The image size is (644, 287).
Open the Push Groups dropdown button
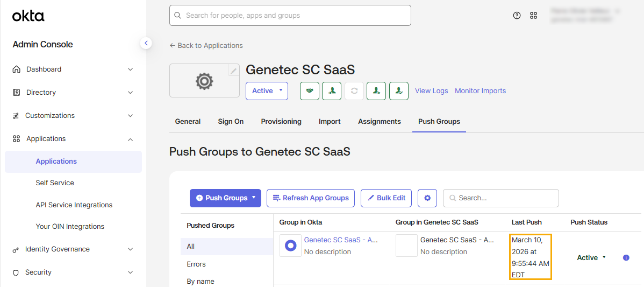point(225,198)
